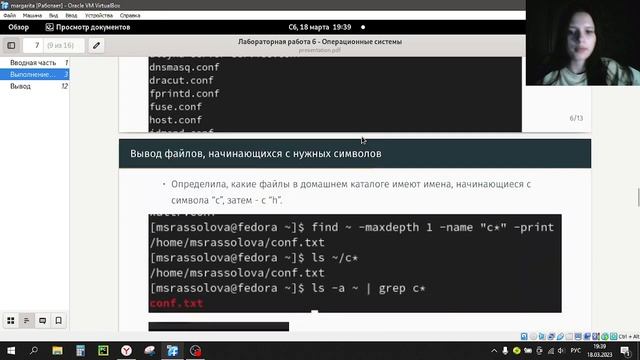The image size is (640, 360).
Task: Click the VirtualBox hard disk activity indicator
Action: [x=524, y=336]
